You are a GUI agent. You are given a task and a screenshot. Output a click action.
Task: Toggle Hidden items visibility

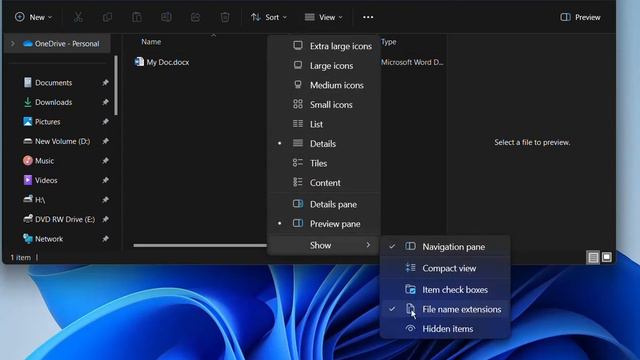point(445,329)
